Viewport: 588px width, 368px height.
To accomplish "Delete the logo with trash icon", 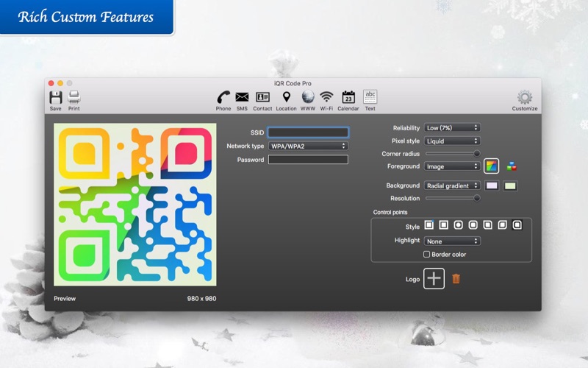I will (456, 279).
